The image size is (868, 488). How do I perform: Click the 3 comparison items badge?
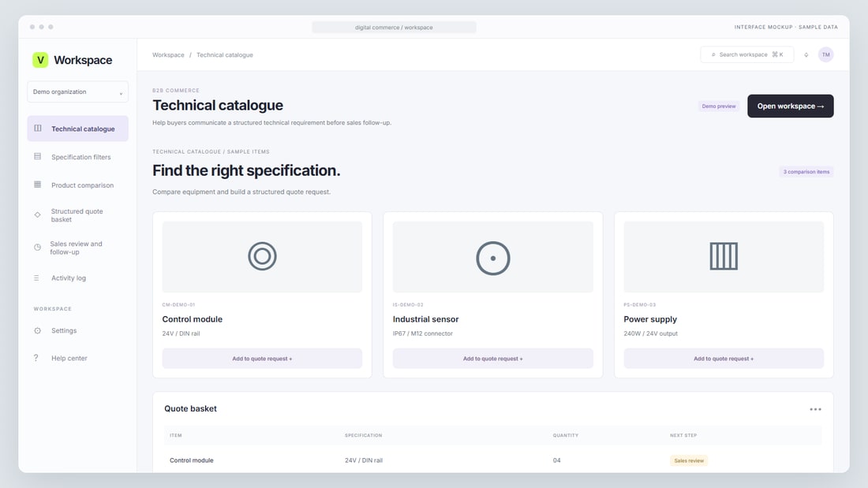pos(806,172)
